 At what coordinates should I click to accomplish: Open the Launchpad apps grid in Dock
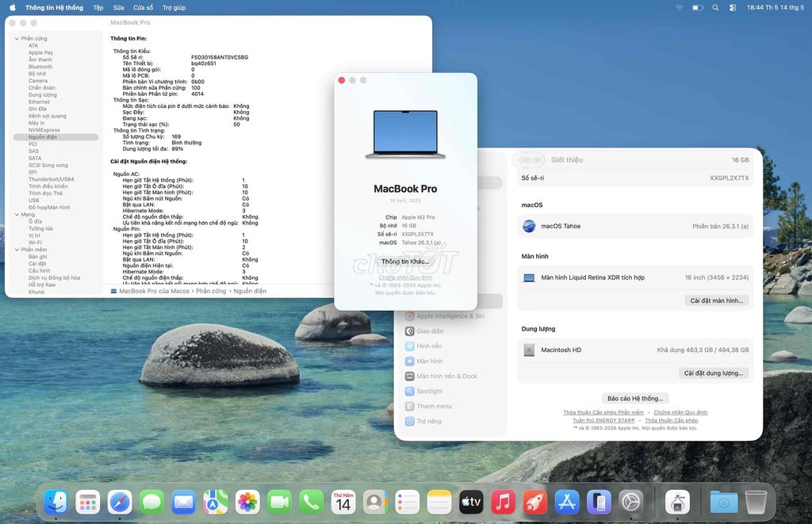pos(87,502)
